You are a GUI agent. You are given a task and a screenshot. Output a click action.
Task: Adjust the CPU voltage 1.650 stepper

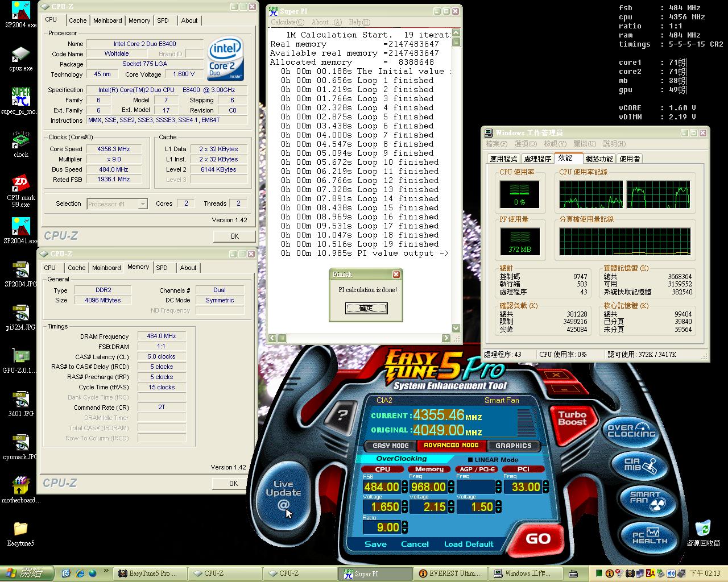point(404,507)
